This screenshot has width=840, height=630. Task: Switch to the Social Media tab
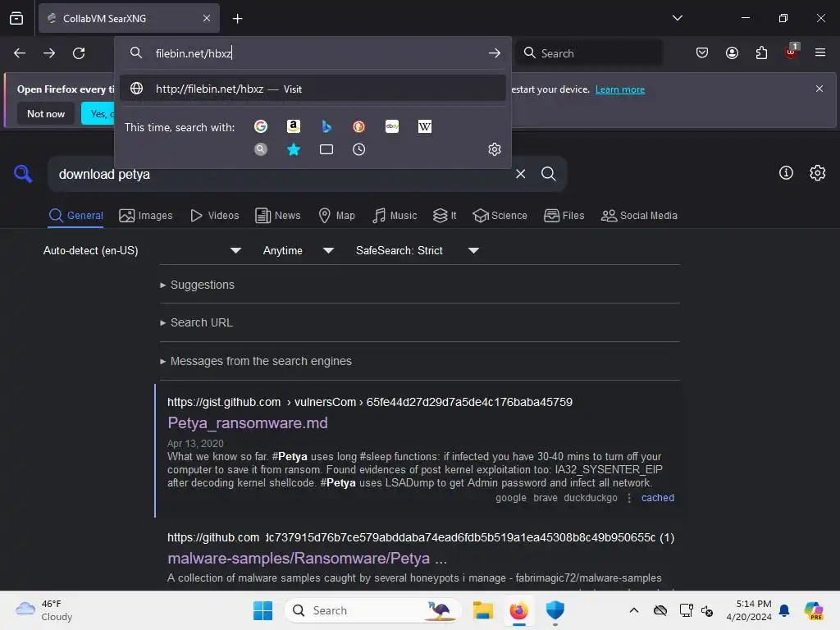[639, 216]
